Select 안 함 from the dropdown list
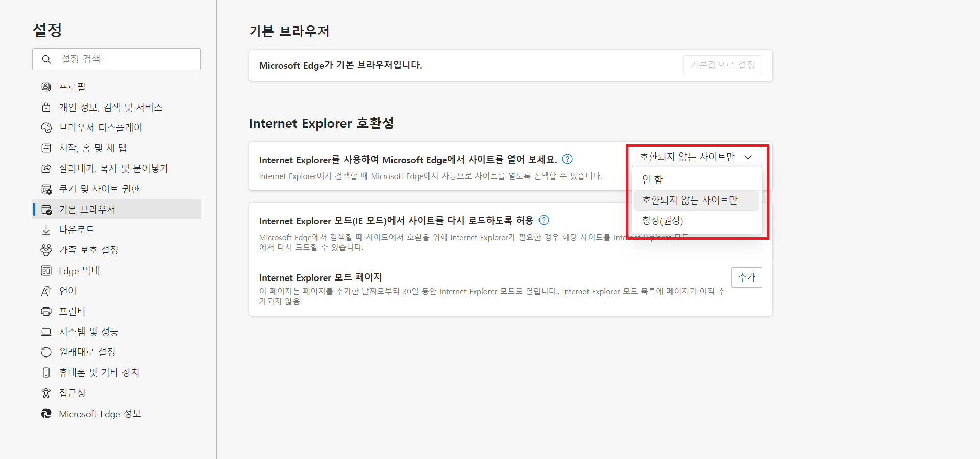This screenshot has height=459, width=980. (x=697, y=180)
